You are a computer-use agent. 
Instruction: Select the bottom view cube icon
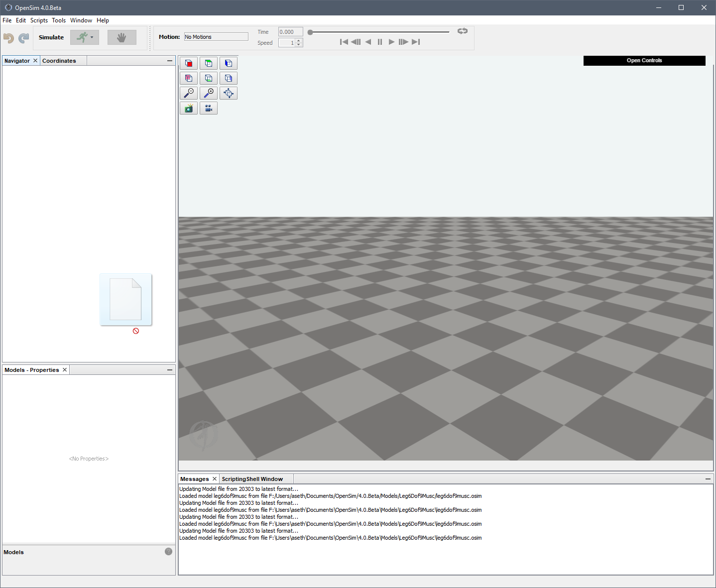[x=209, y=78]
